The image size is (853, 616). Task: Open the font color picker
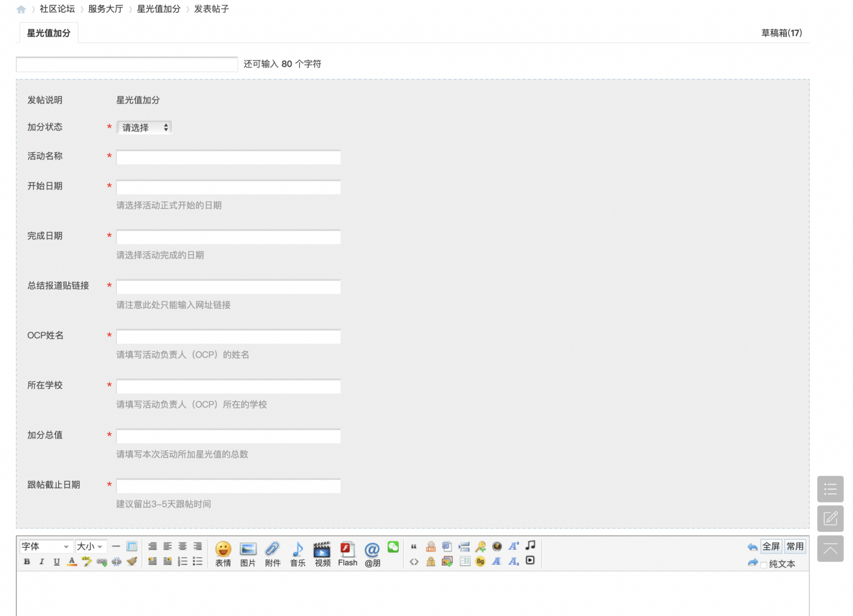[72, 562]
